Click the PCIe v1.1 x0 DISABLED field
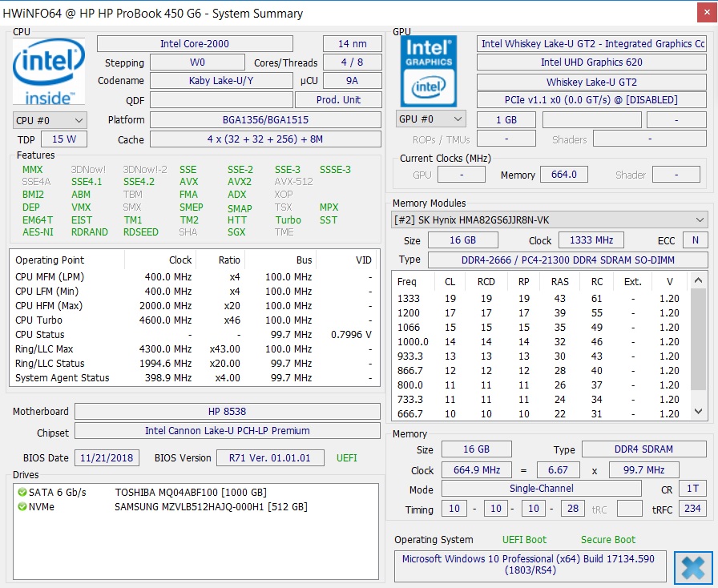Image resolution: width=718 pixels, height=588 pixels. [x=591, y=100]
